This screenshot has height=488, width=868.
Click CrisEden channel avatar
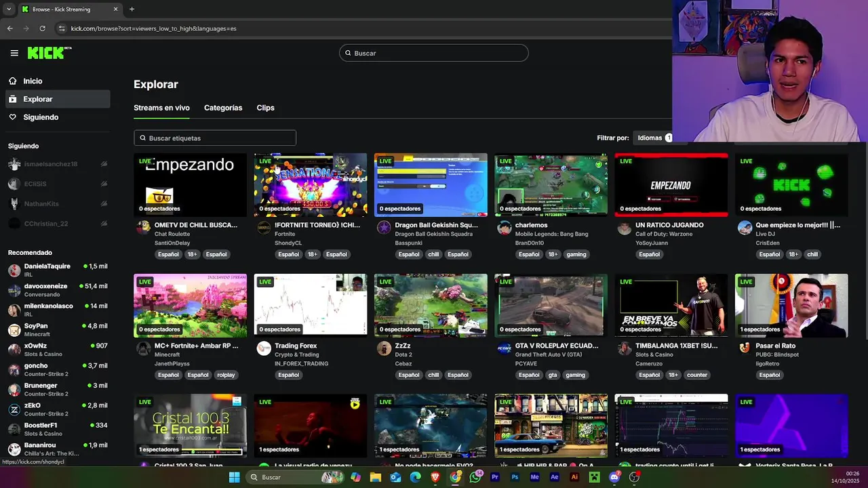pos(745,228)
